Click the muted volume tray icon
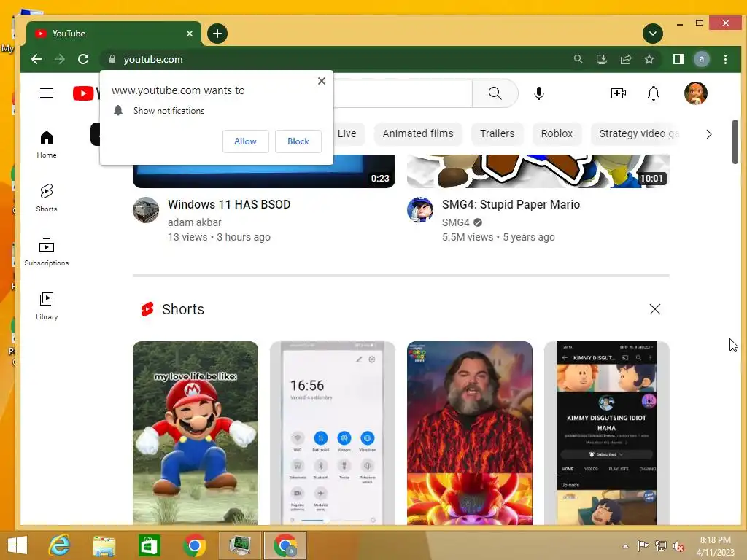 click(678, 546)
